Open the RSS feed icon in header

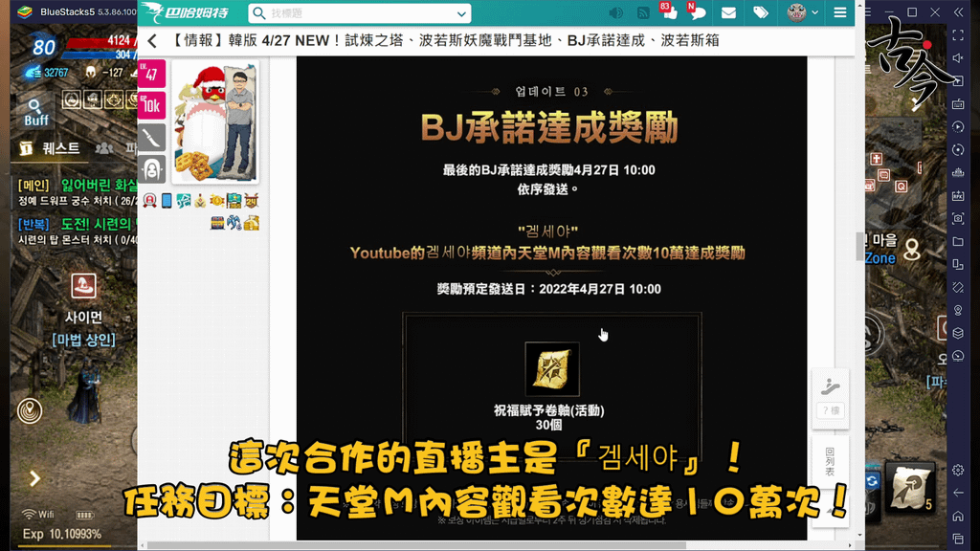click(643, 12)
